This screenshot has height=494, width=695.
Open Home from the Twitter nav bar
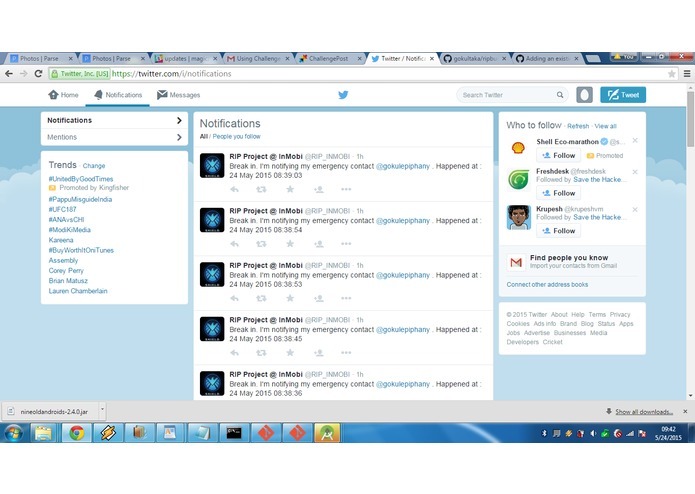pyautogui.click(x=63, y=95)
